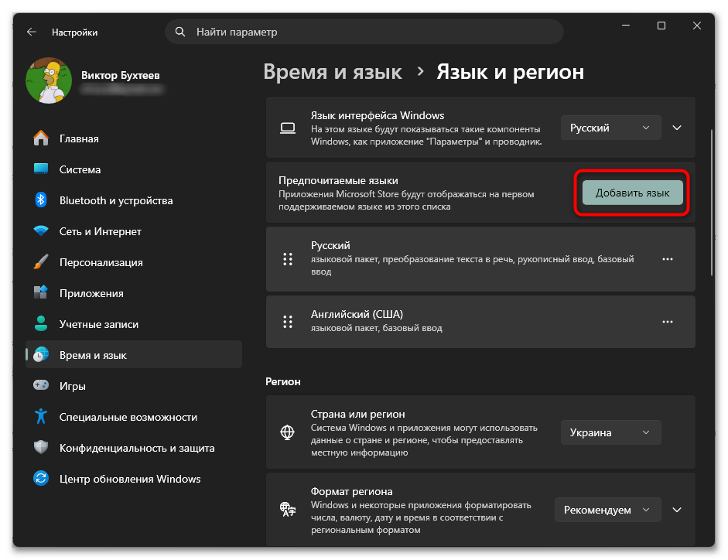Screen dimensions: 728x560
Task: Click the Настройки window title
Action: pyautogui.click(x=74, y=32)
